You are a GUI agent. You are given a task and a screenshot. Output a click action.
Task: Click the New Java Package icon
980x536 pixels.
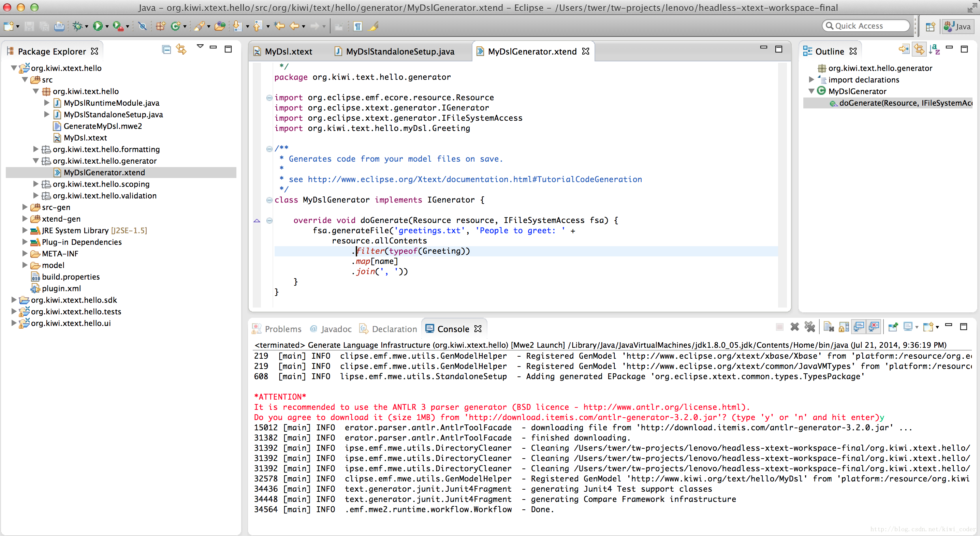[161, 26]
